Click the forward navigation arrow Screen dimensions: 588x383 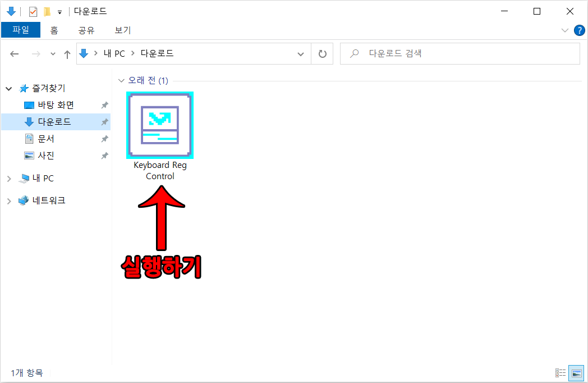click(36, 54)
